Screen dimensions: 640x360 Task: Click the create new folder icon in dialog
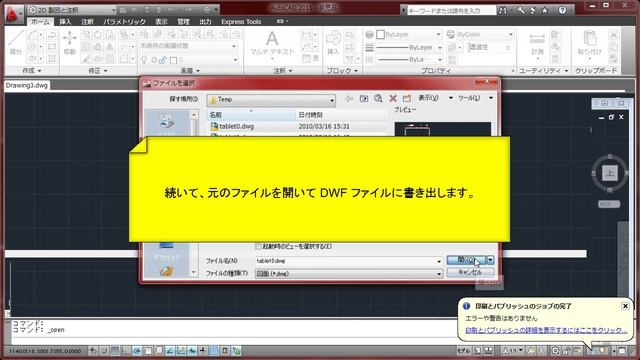pos(407,99)
